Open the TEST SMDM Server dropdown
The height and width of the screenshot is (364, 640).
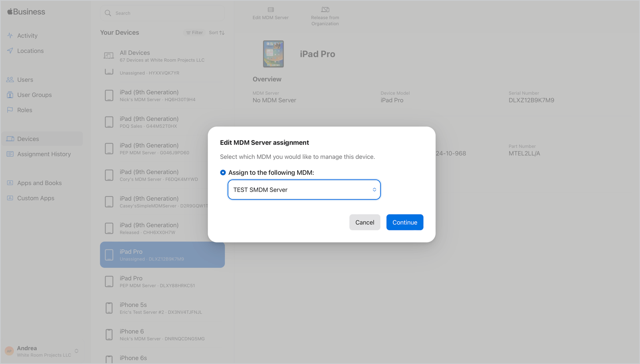(x=304, y=190)
